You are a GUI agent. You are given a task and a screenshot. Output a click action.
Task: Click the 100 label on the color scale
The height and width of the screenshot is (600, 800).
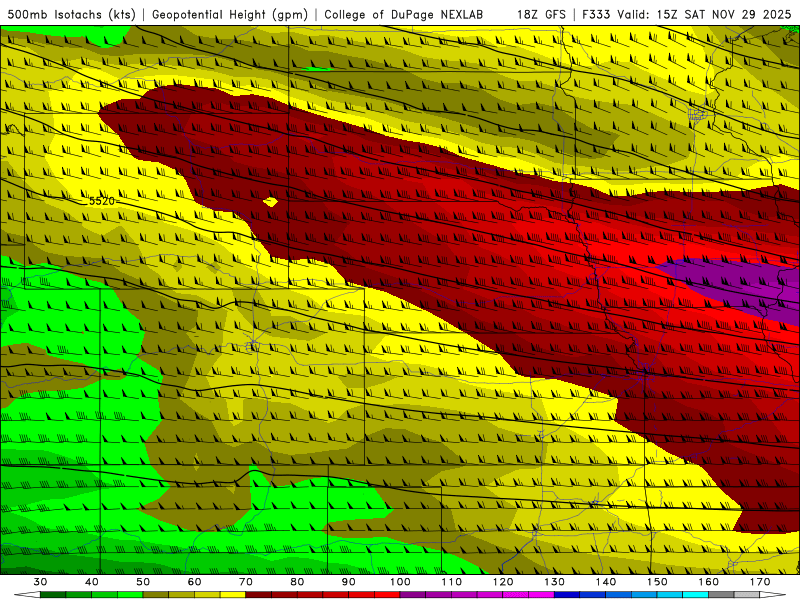click(x=400, y=582)
